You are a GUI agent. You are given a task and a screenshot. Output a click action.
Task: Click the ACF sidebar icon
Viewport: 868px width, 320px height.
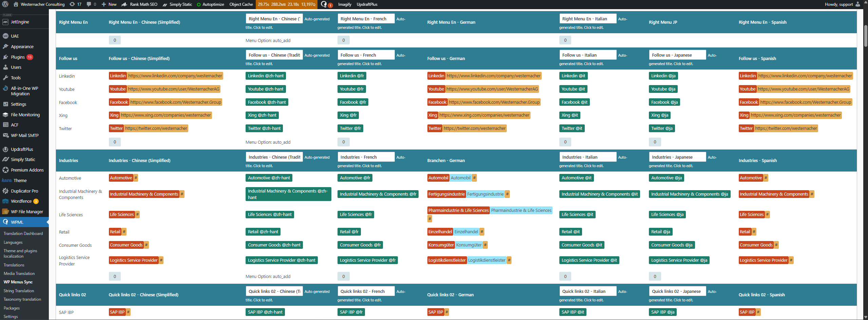tap(5, 125)
